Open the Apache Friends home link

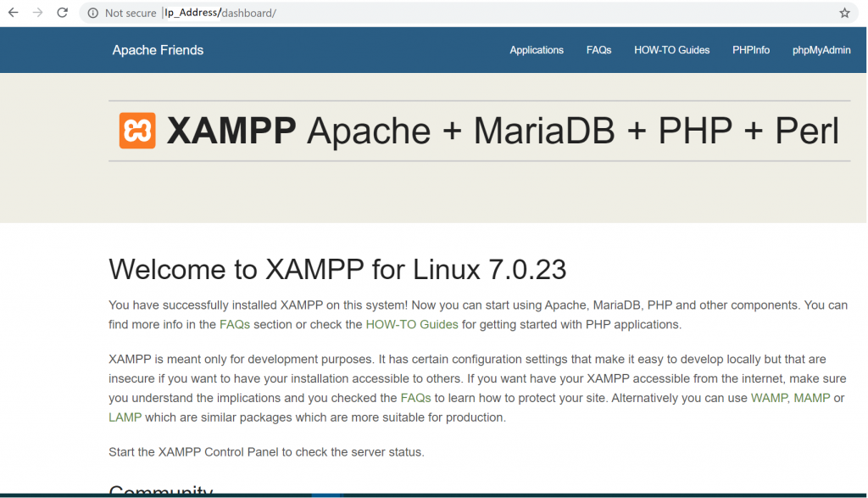coord(158,50)
